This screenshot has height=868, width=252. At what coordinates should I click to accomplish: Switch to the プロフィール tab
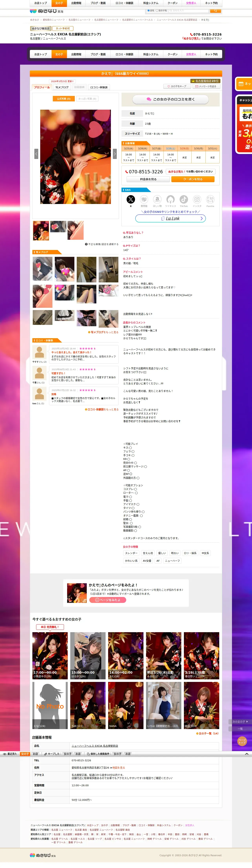(42, 87)
